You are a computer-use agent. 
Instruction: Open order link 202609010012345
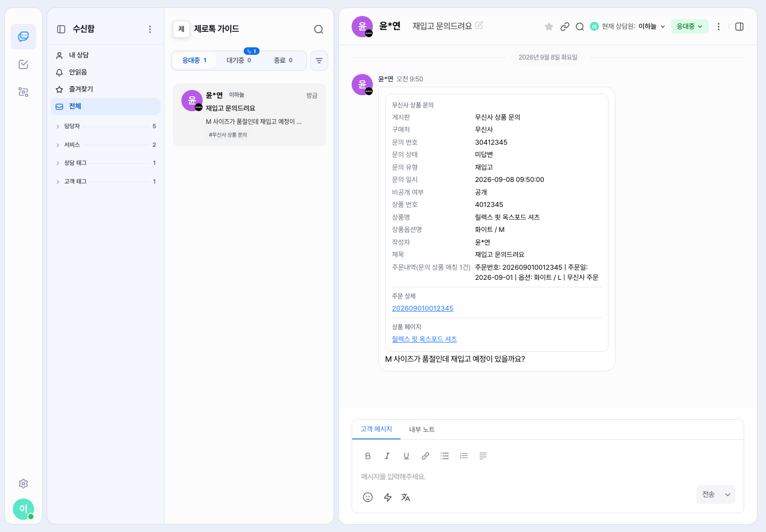click(422, 309)
